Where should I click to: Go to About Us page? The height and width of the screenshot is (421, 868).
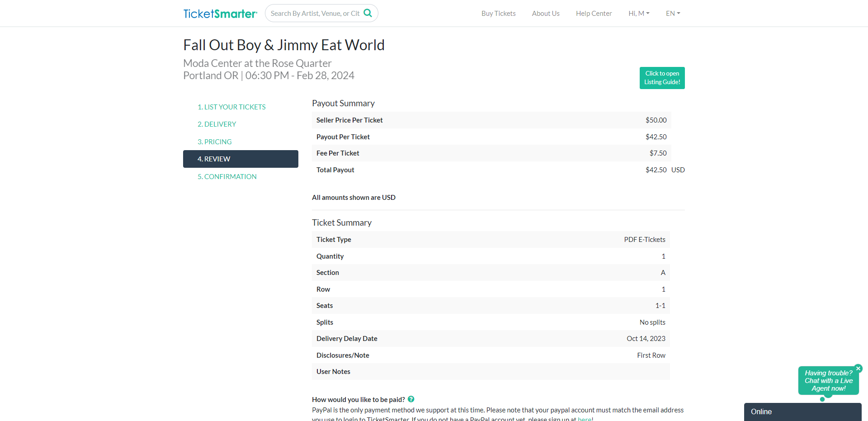point(546,14)
